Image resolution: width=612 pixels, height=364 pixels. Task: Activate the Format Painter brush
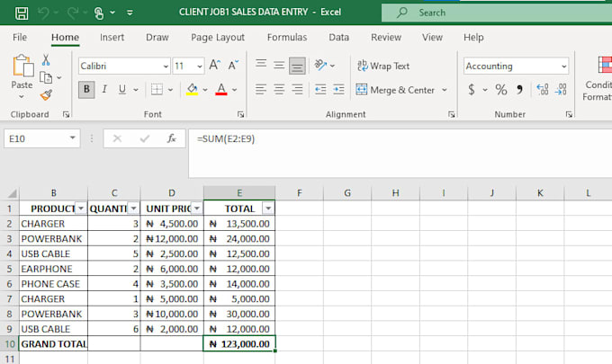point(46,94)
